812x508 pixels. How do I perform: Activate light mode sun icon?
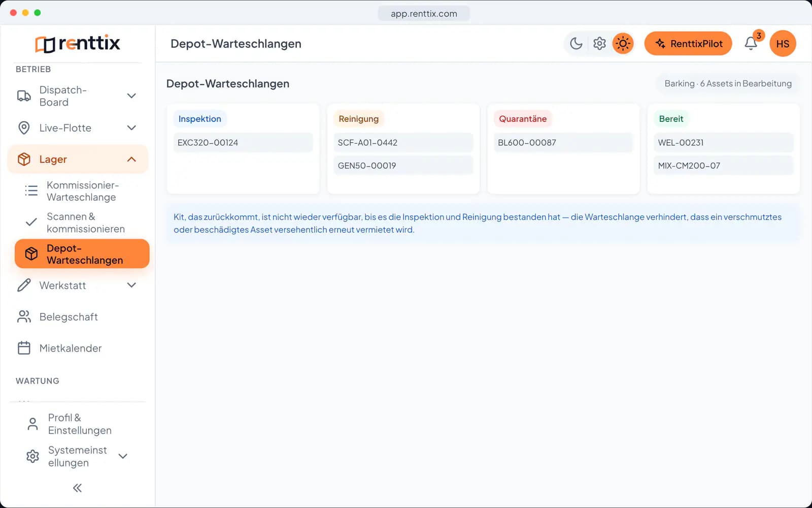[x=623, y=44]
